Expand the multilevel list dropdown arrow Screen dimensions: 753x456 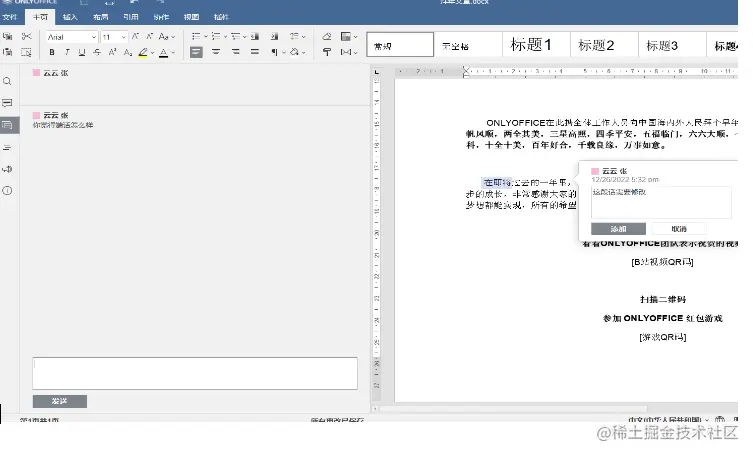244,36
